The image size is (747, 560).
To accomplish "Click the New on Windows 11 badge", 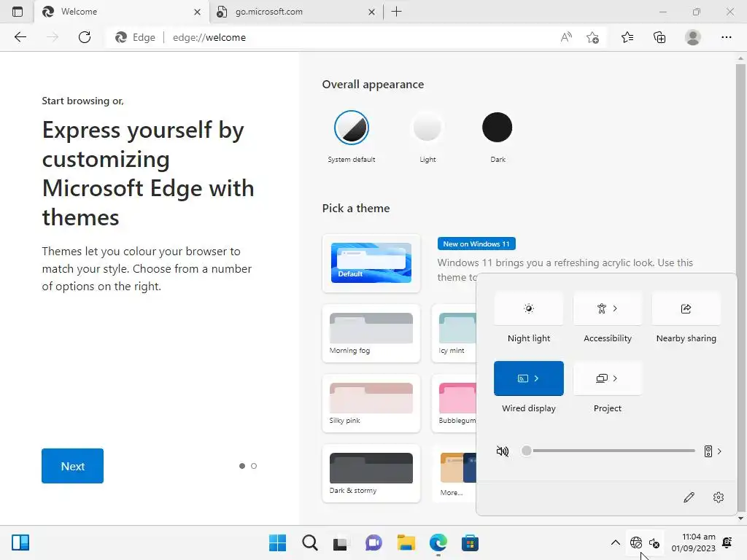I will (x=476, y=244).
